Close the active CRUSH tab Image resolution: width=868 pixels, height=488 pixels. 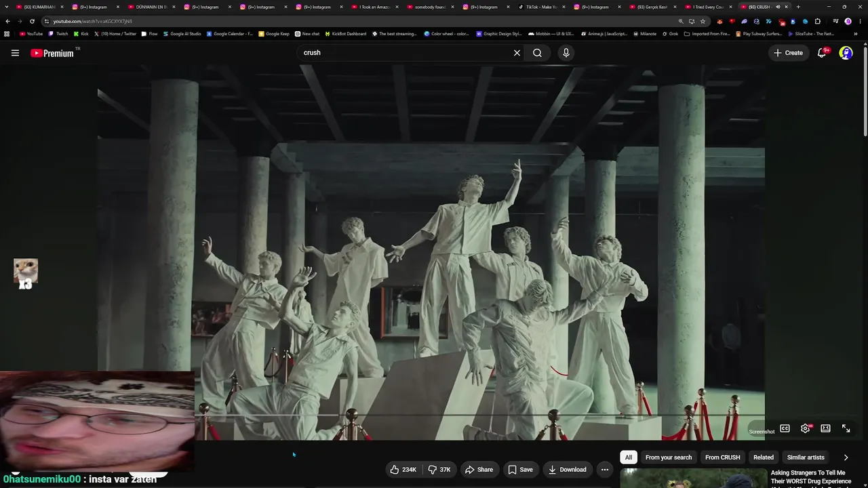[x=787, y=7]
